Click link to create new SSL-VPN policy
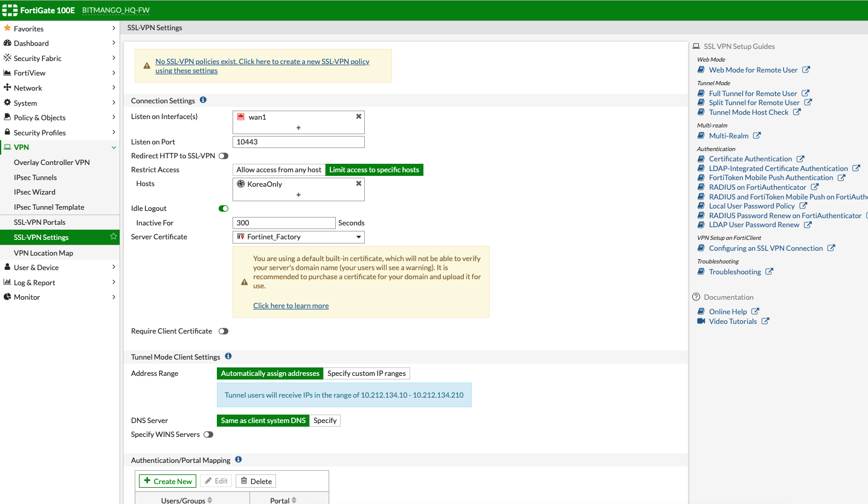868x504 pixels. point(262,66)
